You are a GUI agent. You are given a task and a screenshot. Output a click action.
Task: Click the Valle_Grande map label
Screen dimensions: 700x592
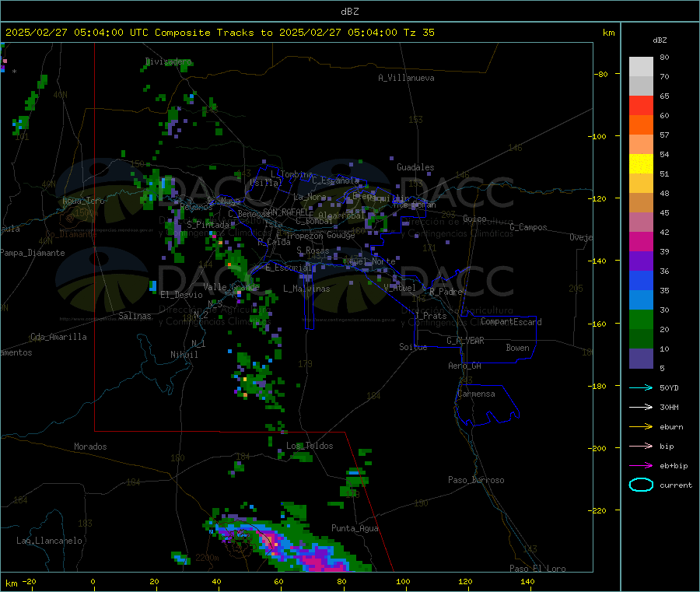(x=231, y=287)
